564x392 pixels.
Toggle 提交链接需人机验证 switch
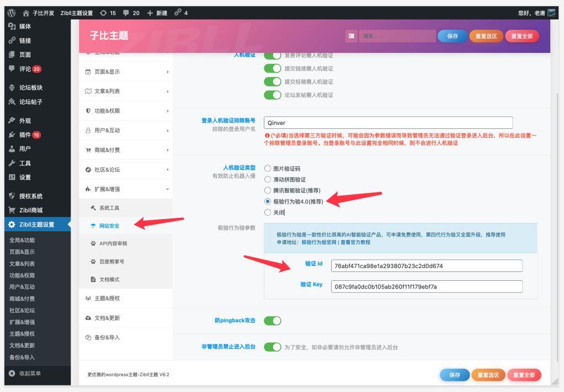(x=272, y=68)
